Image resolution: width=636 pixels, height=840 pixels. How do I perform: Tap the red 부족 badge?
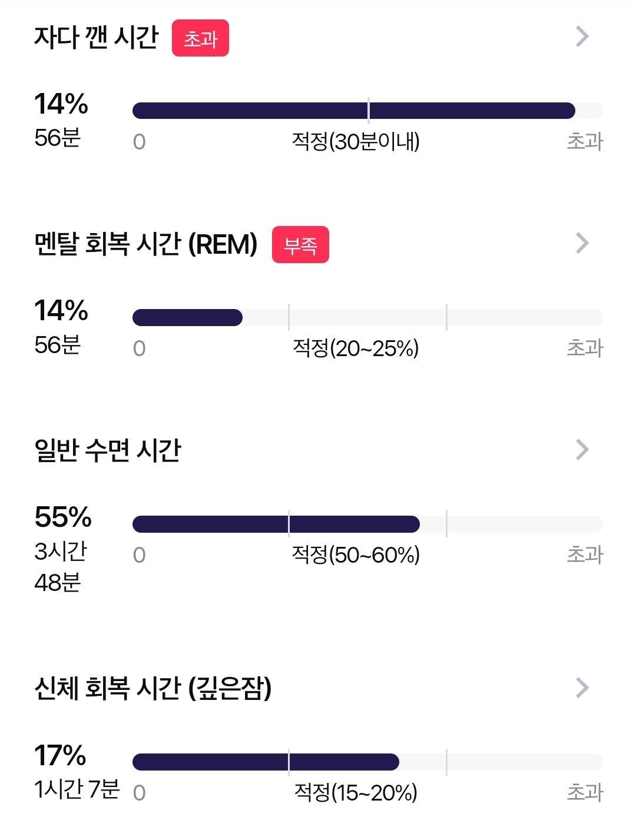tap(300, 245)
